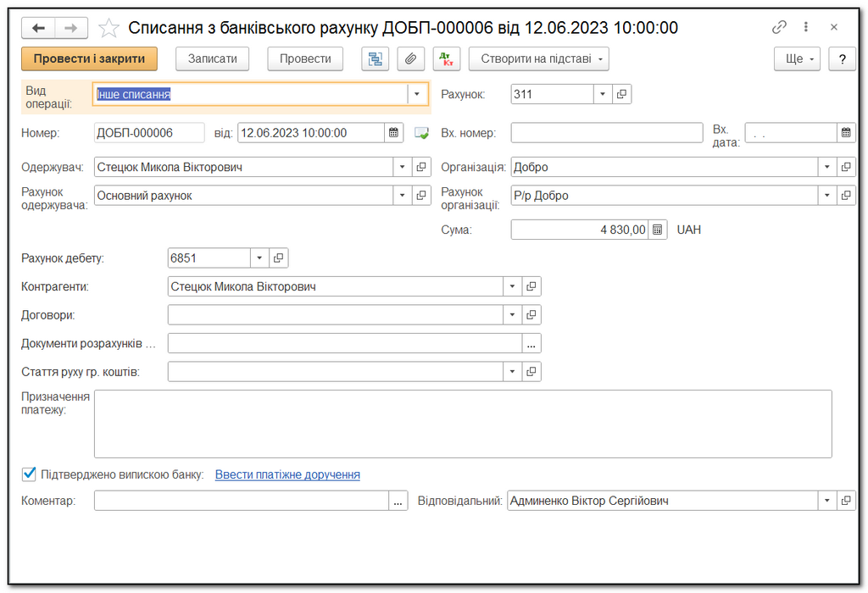The width and height of the screenshot is (868, 593).
Task: Open Рахунок одержувача record form
Action: (x=421, y=196)
